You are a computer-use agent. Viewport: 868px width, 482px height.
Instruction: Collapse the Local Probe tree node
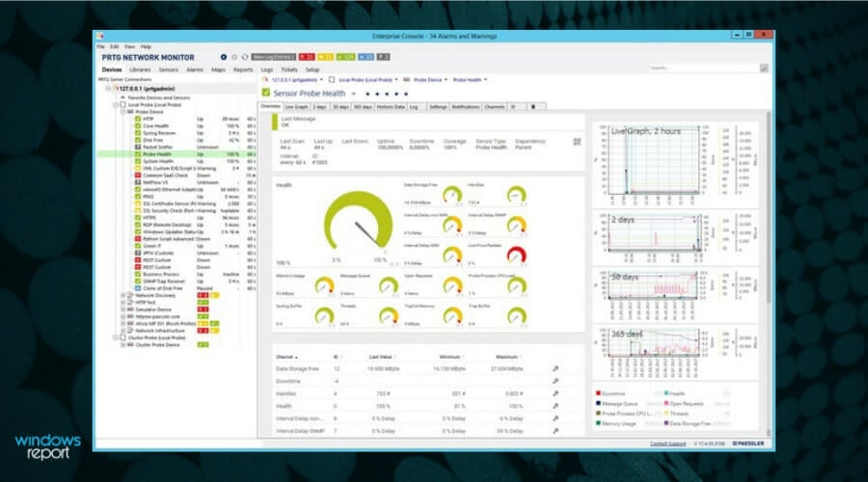(x=116, y=104)
